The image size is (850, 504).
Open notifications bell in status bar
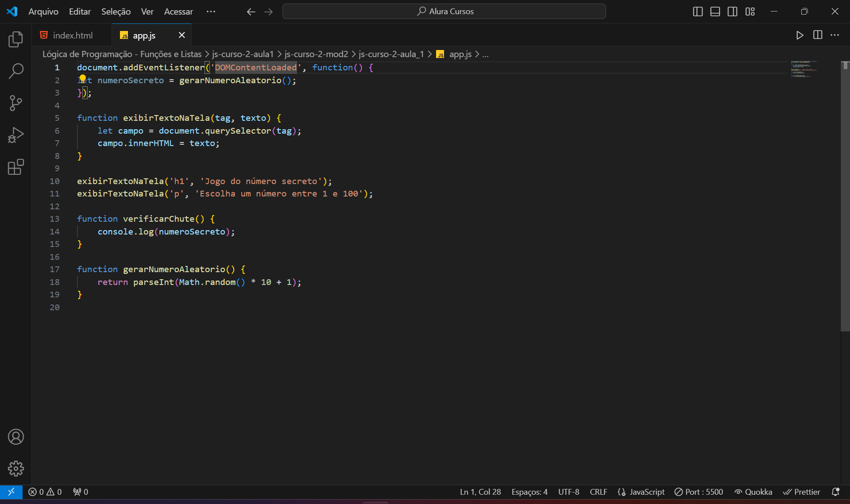[x=835, y=492]
